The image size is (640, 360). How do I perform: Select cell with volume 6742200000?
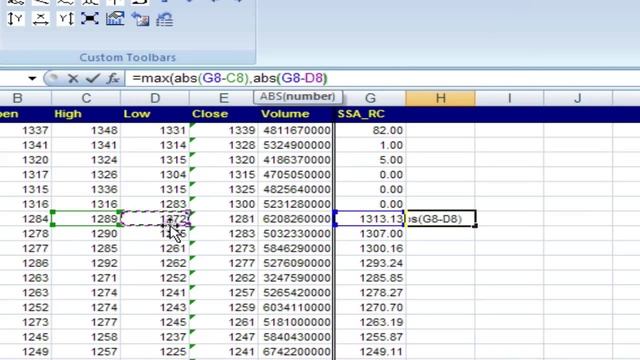(296, 351)
